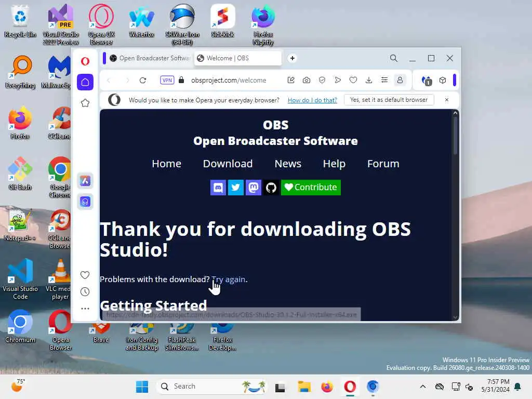Open OBS Mastodon icon link
This screenshot has height=399, width=532.
point(254,187)
